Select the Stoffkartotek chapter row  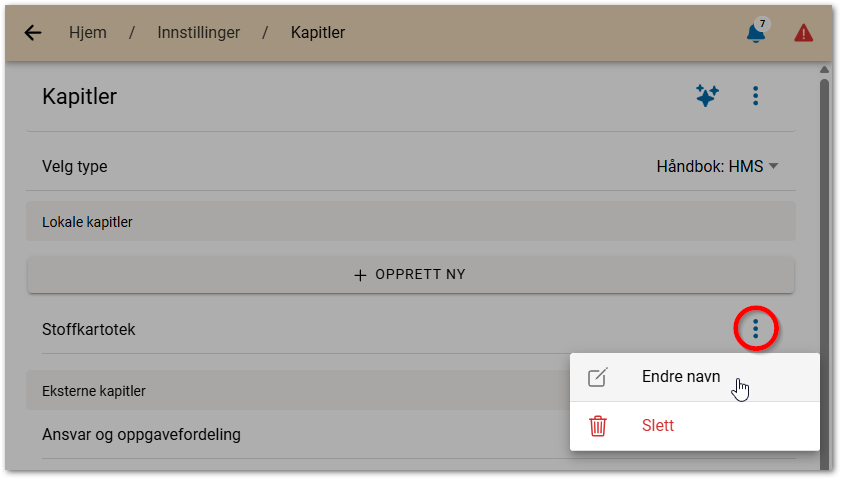tap(89, 329)
